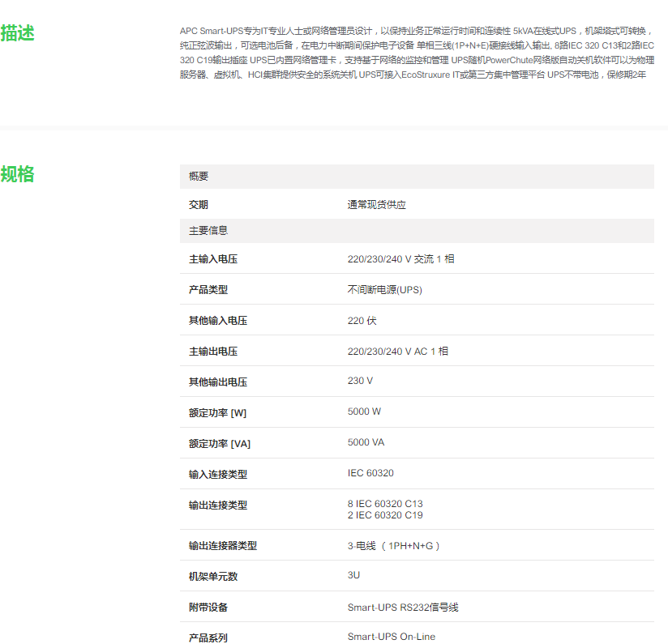Click the Smart-UPS On-Line product series value
The image size is (668, 644).
pyautogui.click(x=392, y=637)
